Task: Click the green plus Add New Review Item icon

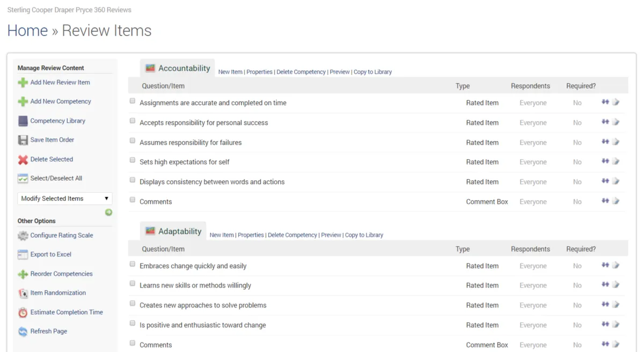Action: click(23, 83)
